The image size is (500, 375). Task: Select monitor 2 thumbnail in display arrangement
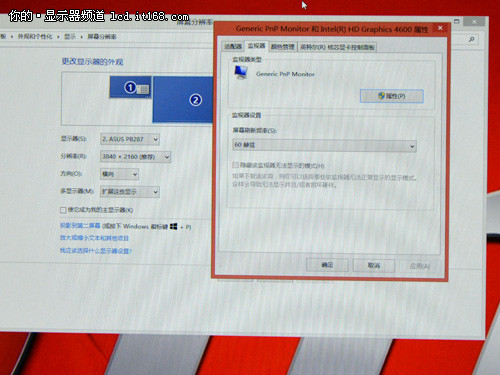coord(183,99)
